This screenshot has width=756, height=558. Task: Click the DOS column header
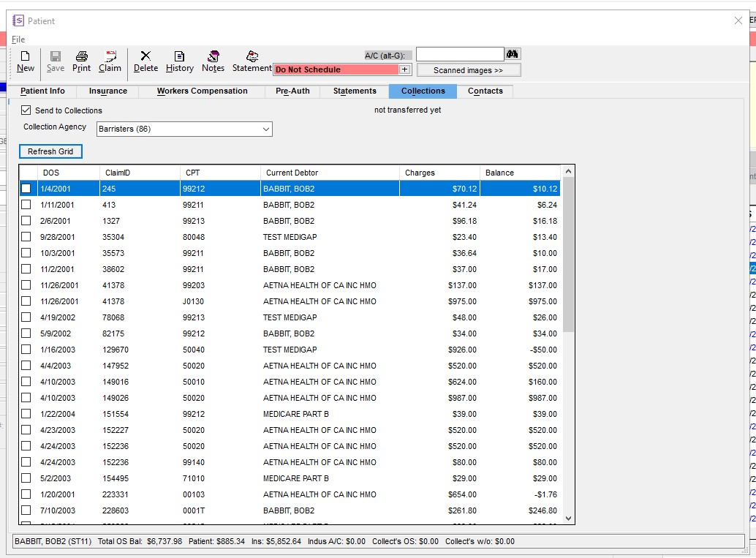[69, 173]
